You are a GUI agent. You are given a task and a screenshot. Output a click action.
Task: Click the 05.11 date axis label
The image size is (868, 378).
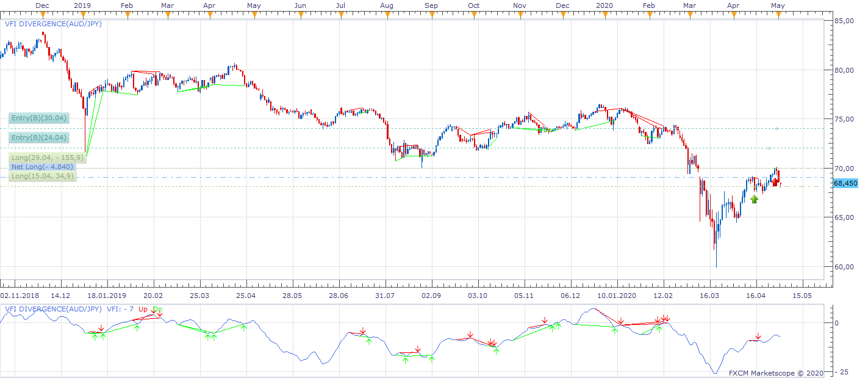[524, 296]
